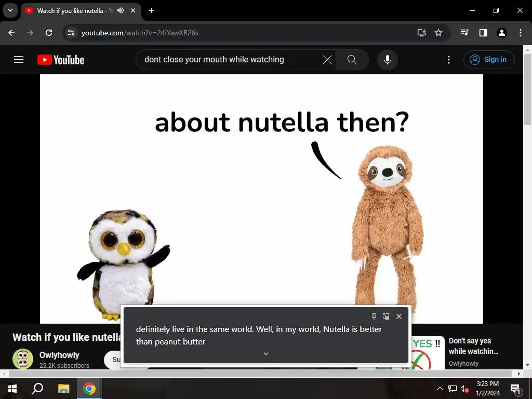Click the video title 'Watch if you like nutella'
532x399 pixels.
67,337
